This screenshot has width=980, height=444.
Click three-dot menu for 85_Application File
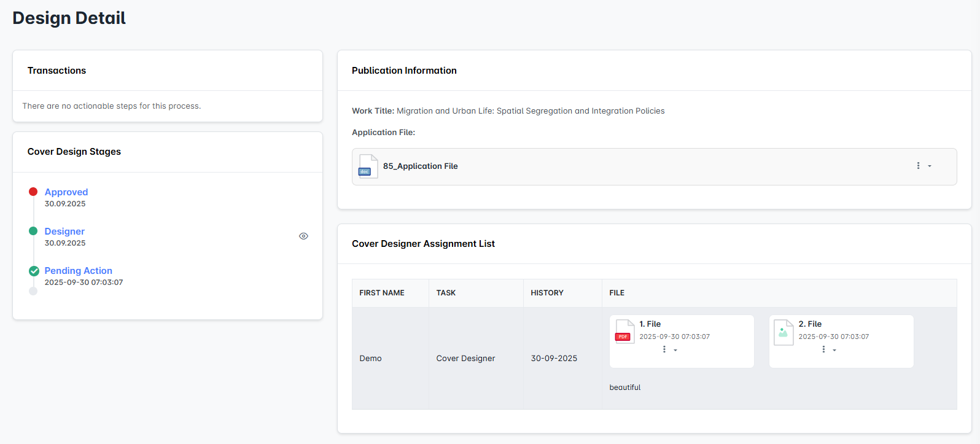(x=918, y=166)
